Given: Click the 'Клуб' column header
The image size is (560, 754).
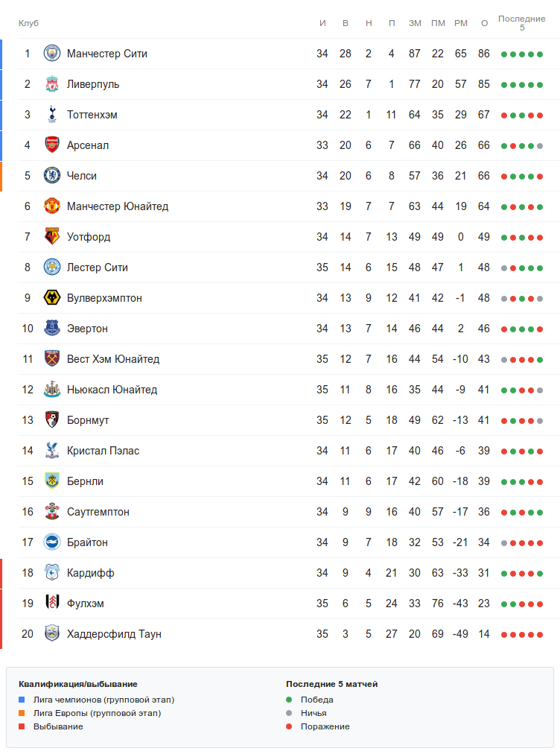Looking at the screenshot, I should (28, 23).
